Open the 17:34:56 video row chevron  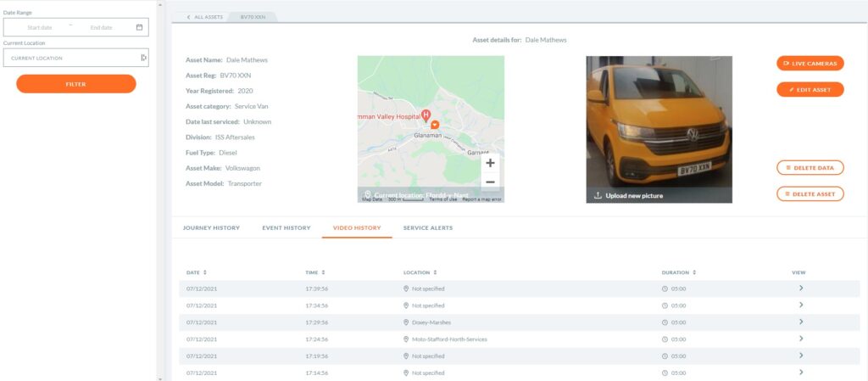pyautogui.click(x=800, y=305)
